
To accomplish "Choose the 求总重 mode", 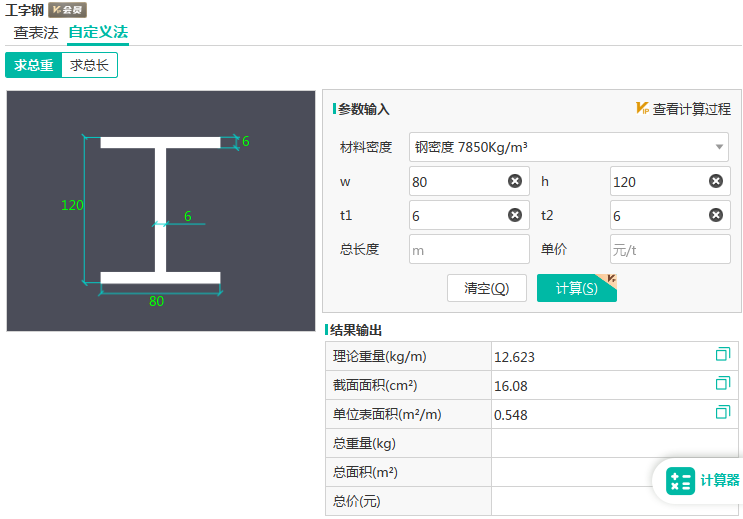I will pos(33,65).
